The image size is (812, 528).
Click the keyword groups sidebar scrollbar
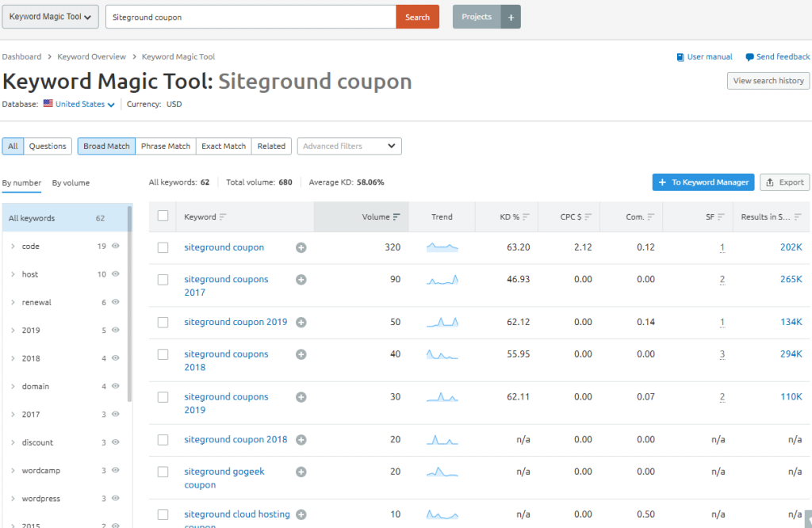(129, 304)
